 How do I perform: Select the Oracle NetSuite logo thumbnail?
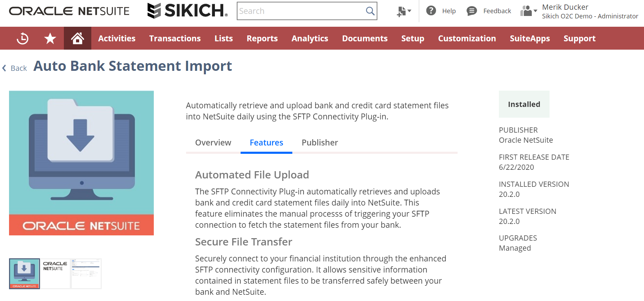click(x=56, y=274)
